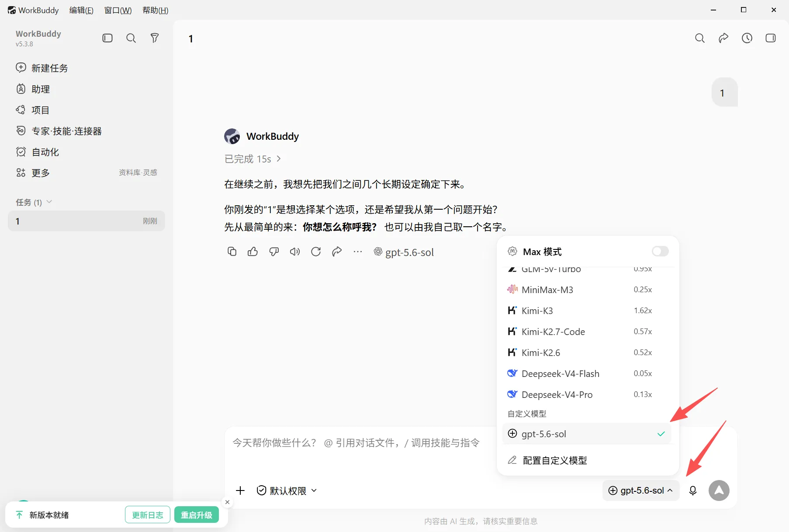The width and height of the screenshot is (789, 532).
Task: Click 重启升级 to restart and upgrade
Action: pyautogui.click(x=197, y=515)
